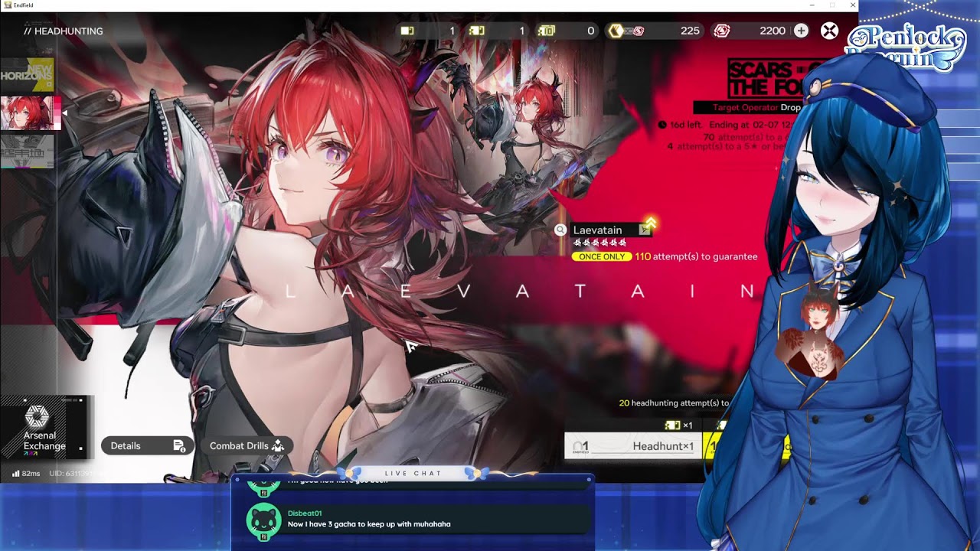The height and width of the screenshot is (551, 980).
Task: Inspect Laevatain with the magnifier icon
Action: [x=560, y=230]
